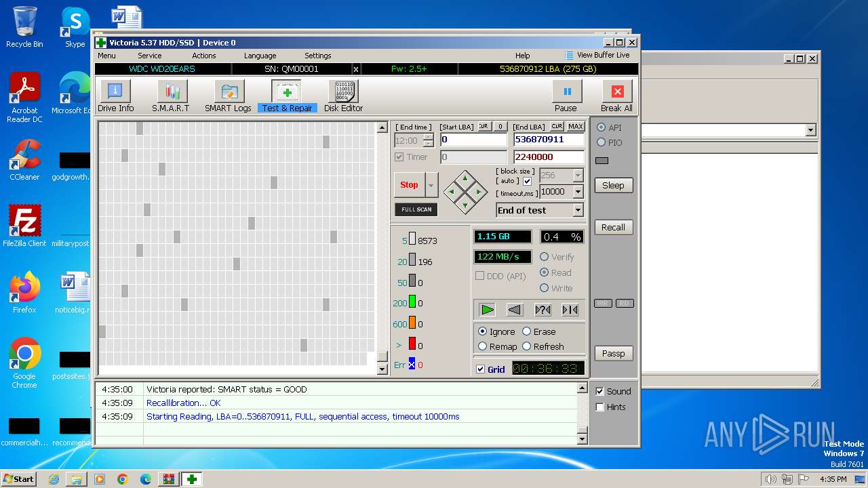Open the block size 256 dropdown
868x488 pixels.
coord(578,175)
